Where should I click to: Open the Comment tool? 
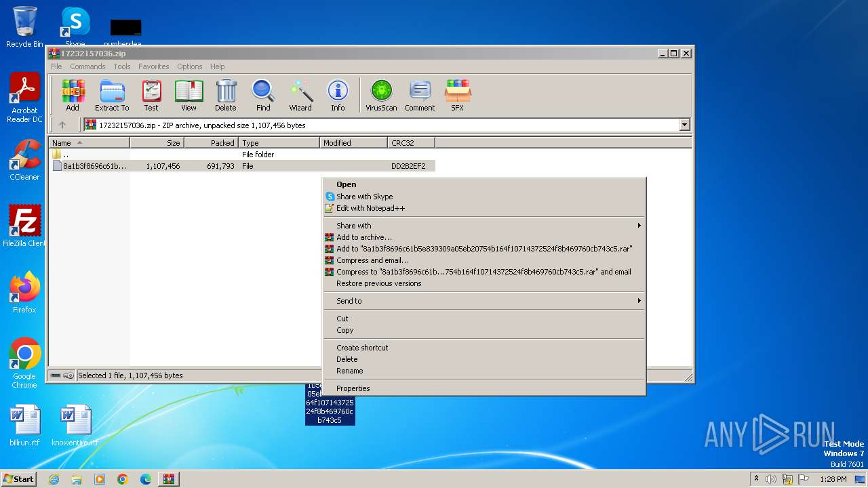tap(420, 95)
